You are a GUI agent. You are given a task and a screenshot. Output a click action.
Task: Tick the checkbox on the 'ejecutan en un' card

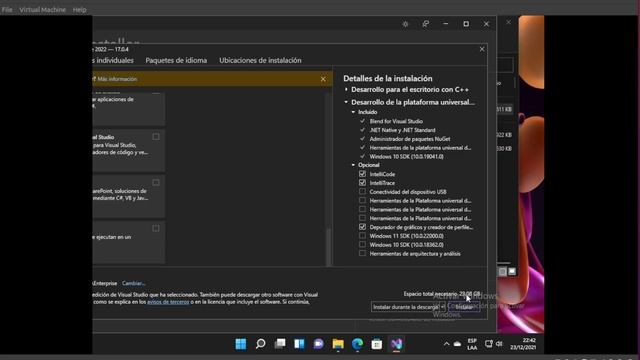[x=156, y=228]
